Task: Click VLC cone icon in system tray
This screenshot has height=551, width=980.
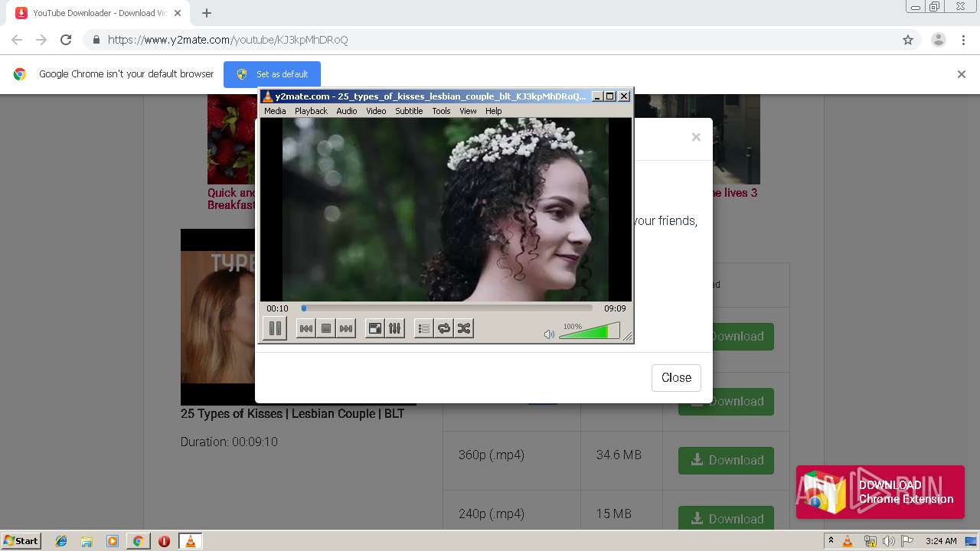Action: [848, 541]
